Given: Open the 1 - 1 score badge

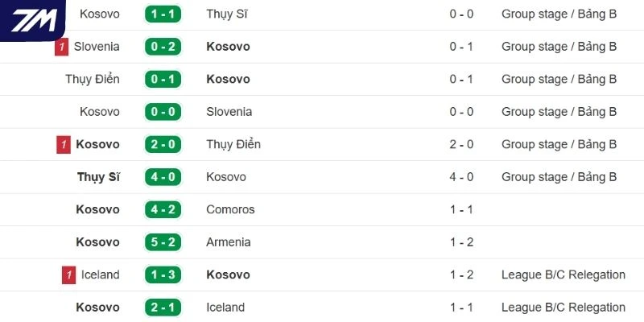Looking at the screenshot, I should [x=165, y=14].
